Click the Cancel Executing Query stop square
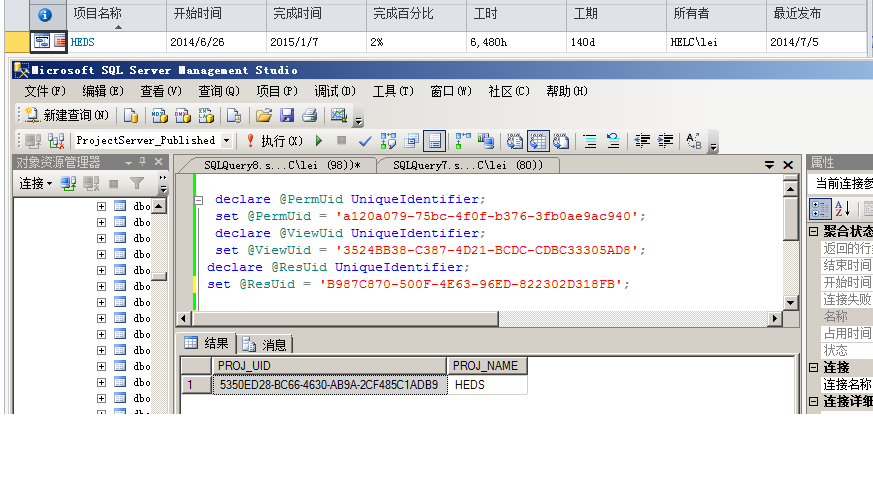Screen dimensions: 873x503 [341, 141]
